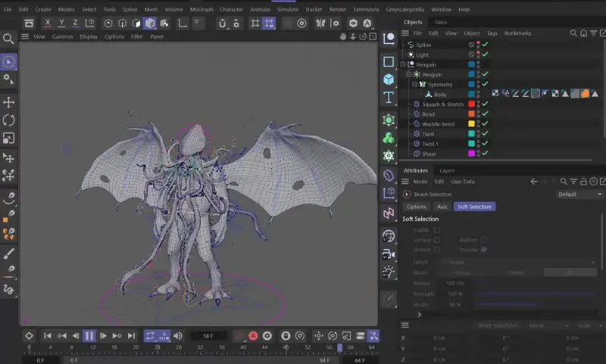Step to next frame
Viewport: 606px width, 364px height.
point(103,336)
